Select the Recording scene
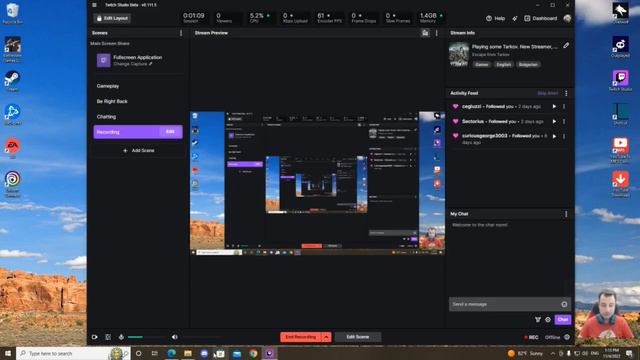 (138, 132)
